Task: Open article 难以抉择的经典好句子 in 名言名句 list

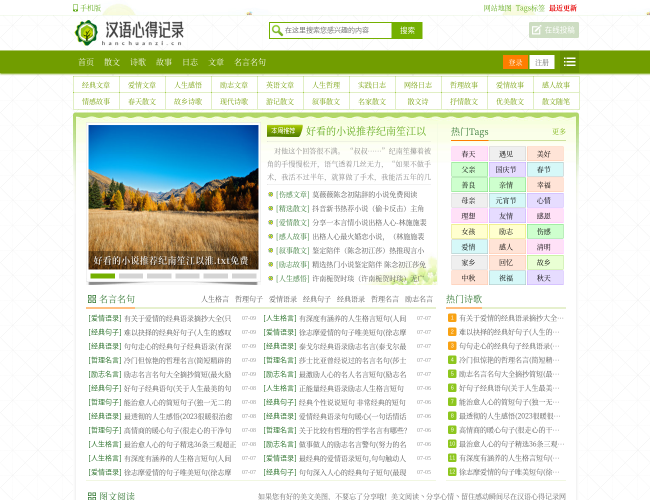Action: 178,332
